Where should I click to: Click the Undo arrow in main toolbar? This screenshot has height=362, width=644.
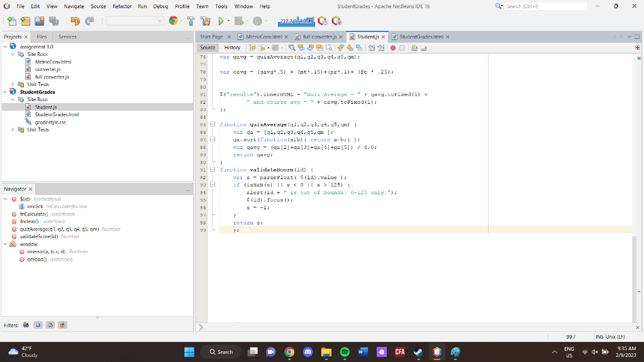click(x=75, y=21)
